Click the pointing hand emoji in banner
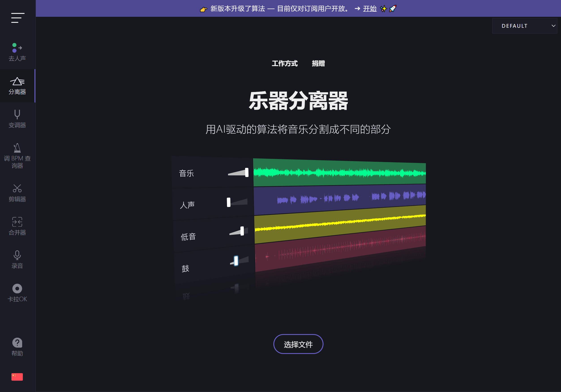The width and height of the screenshot is (561, 392). [x=203, y=9]
